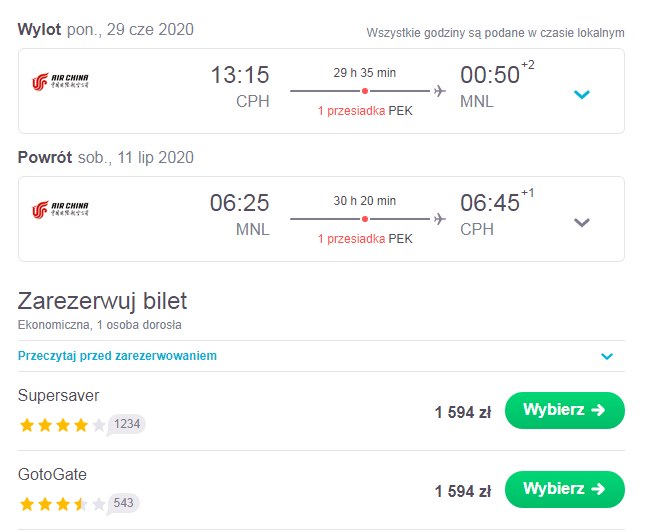Click the red stopover dot on return flight
The image size is (649, 532).
(x=365, y=219)
